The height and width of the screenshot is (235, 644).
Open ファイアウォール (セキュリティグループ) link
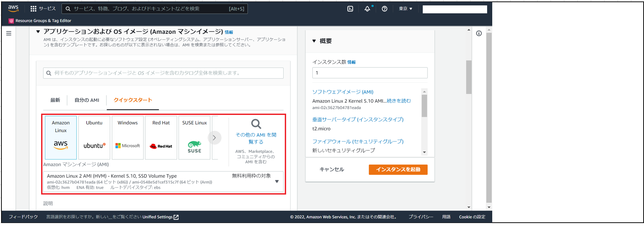tap(358, 141)
